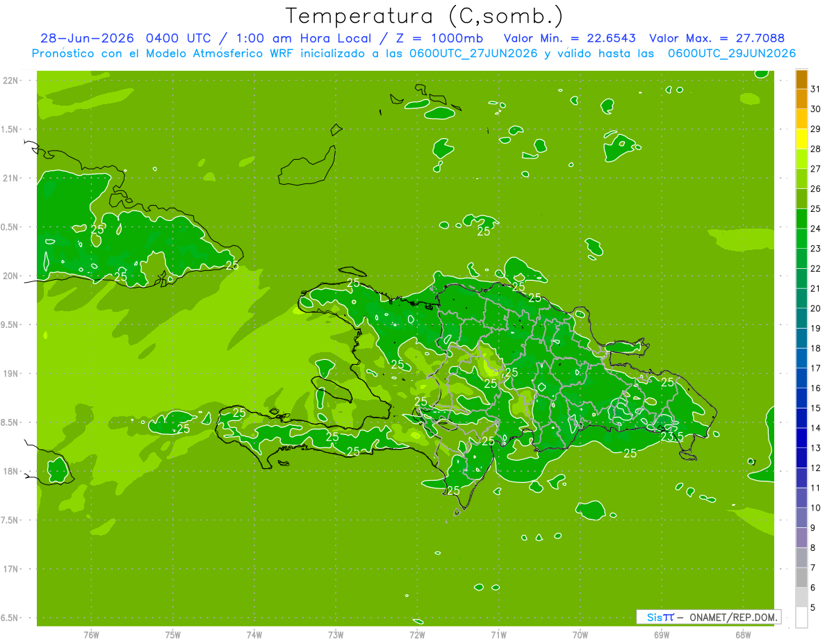Click the legend value '8'
Screen dimensions: 834x644
(813, 547)
